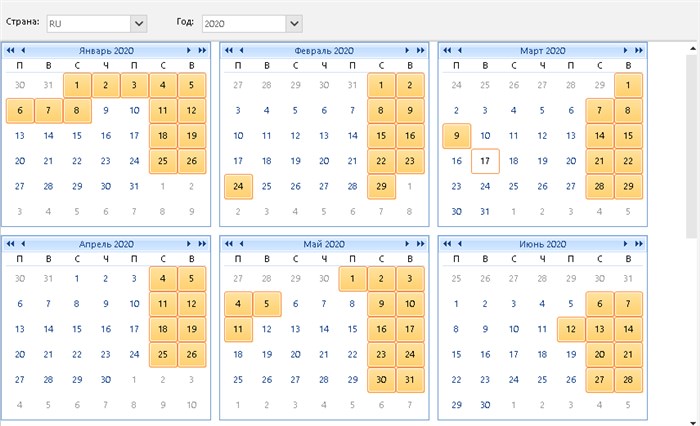Click the Январь 2020 month header
This screenshot has height=426, width=700.
point(106,51)
